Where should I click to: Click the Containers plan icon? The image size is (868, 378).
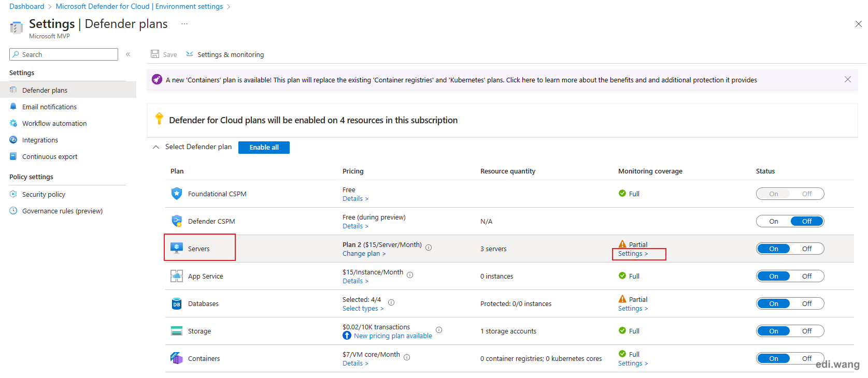tap(177, 358)
